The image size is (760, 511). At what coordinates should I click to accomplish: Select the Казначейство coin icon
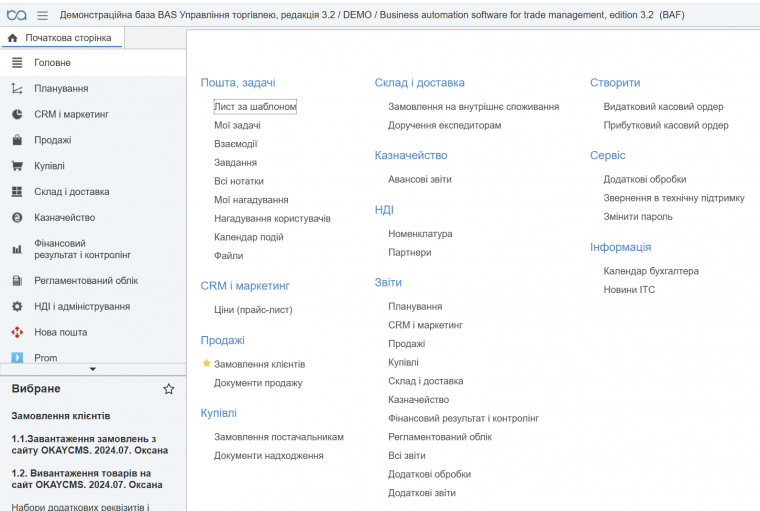point(17,217)
